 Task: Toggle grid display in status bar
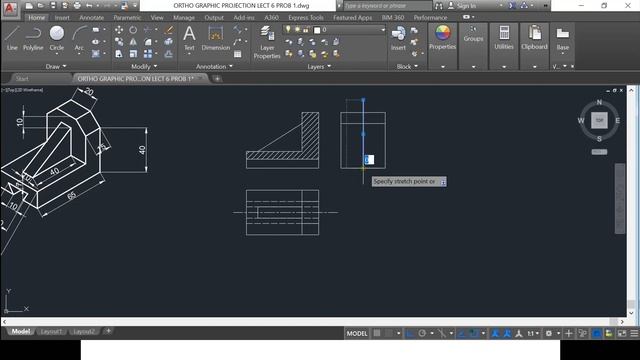tap(377, 333)
